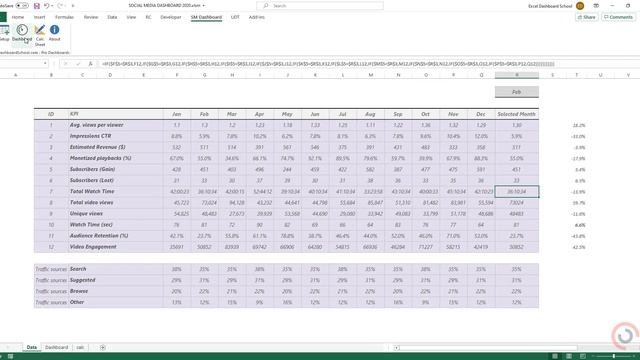Open the Review ribbon tab
This screenshot has height=360, width=640.
point(91,17)
